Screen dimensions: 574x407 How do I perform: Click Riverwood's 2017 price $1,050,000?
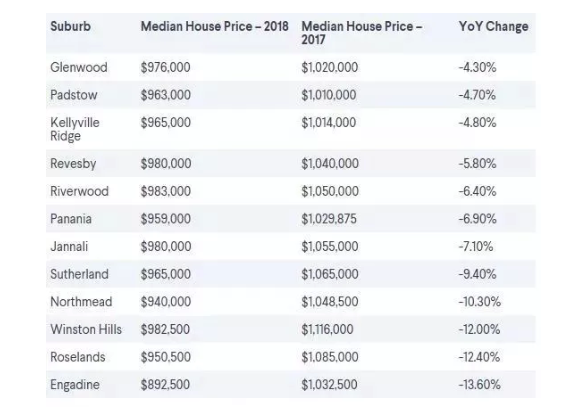pos(330,191)
